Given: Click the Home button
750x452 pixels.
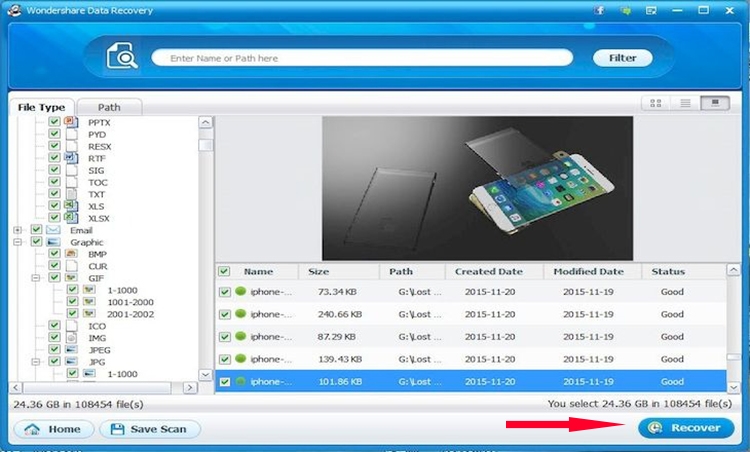Looking at the screenshot, I should 54,429.
